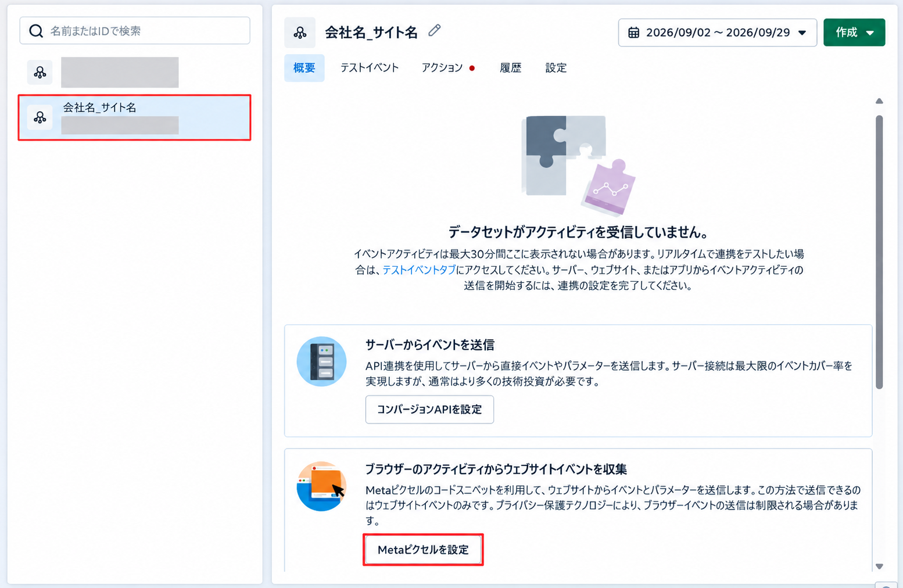Click the scrollbar up arrow
The image size is (903, 588).
(x=879, y=101)
